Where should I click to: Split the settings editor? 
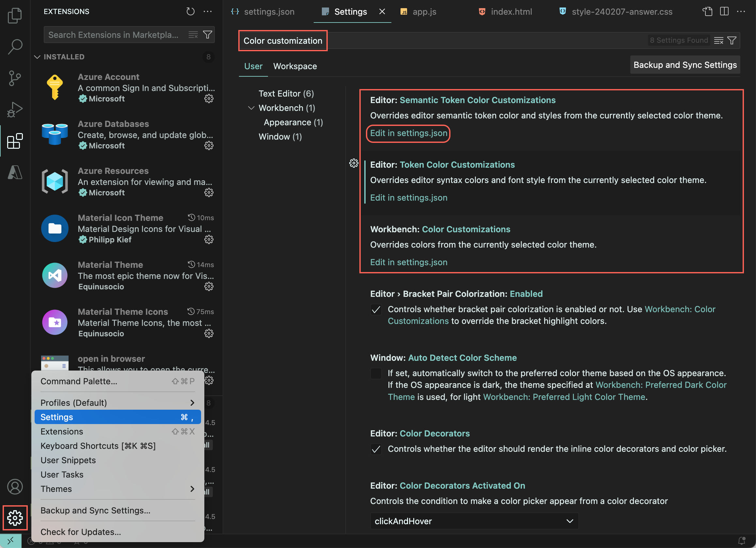pos(724,11)
